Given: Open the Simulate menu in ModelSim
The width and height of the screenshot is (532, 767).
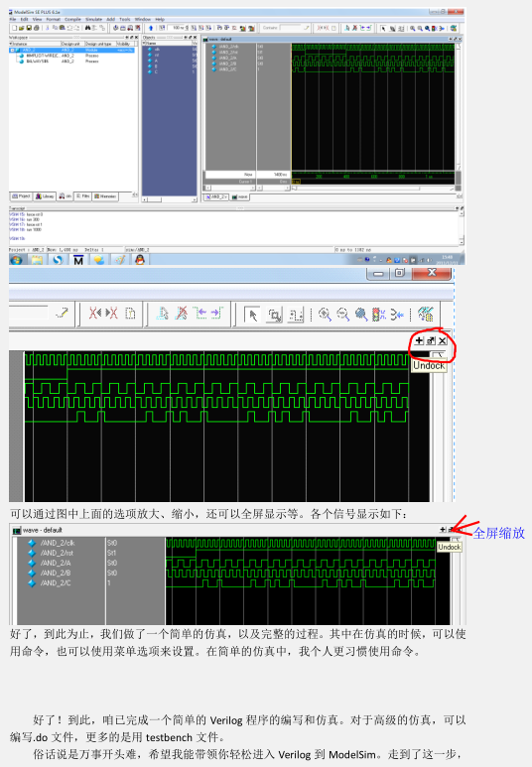Looking at the screenshot, I should 93,19.
